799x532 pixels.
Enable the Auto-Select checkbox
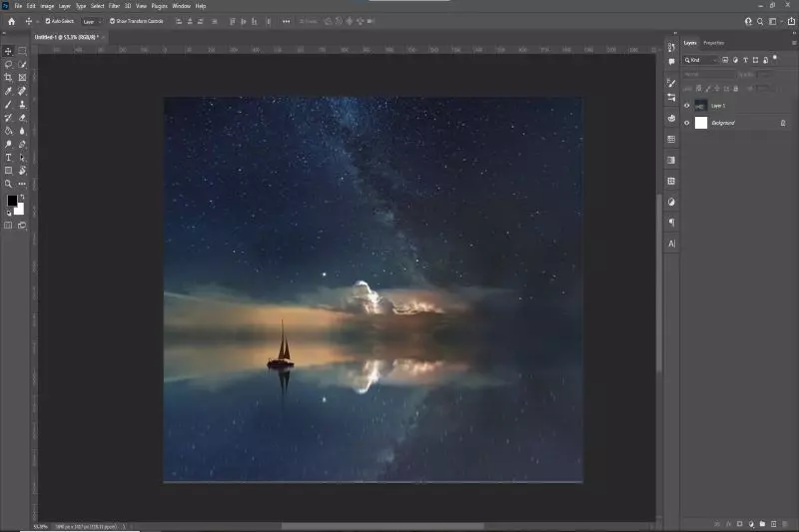(x=47, y=20)
